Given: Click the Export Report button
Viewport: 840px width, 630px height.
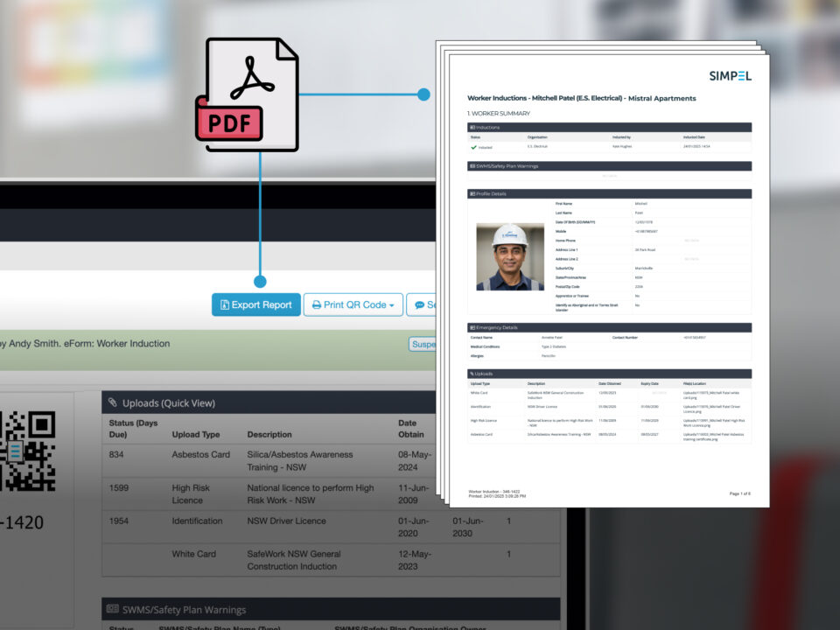Looking at the screenshot, I should (x=256, y=304).
